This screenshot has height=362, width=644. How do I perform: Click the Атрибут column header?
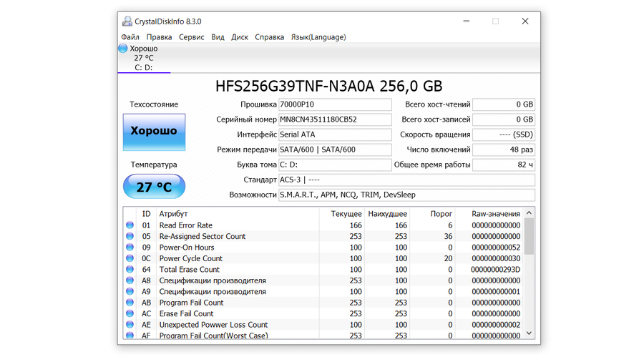[238, 214]
